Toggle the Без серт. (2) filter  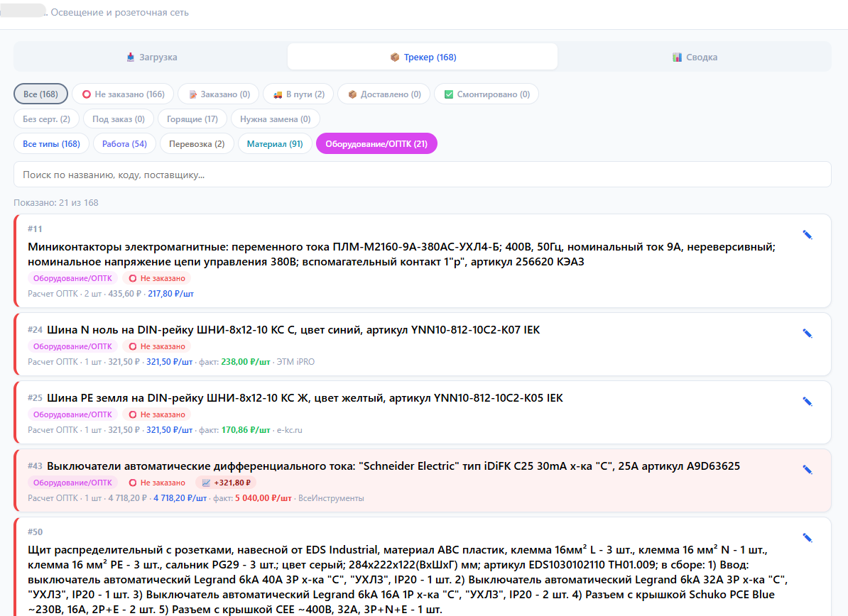pyautogui.click(x=46, y=119)
